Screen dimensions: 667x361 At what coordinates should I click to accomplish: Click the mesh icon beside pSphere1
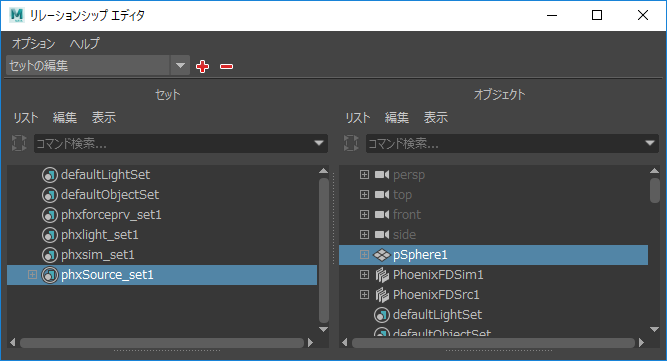pyautogui.click(x=382, y=255)
